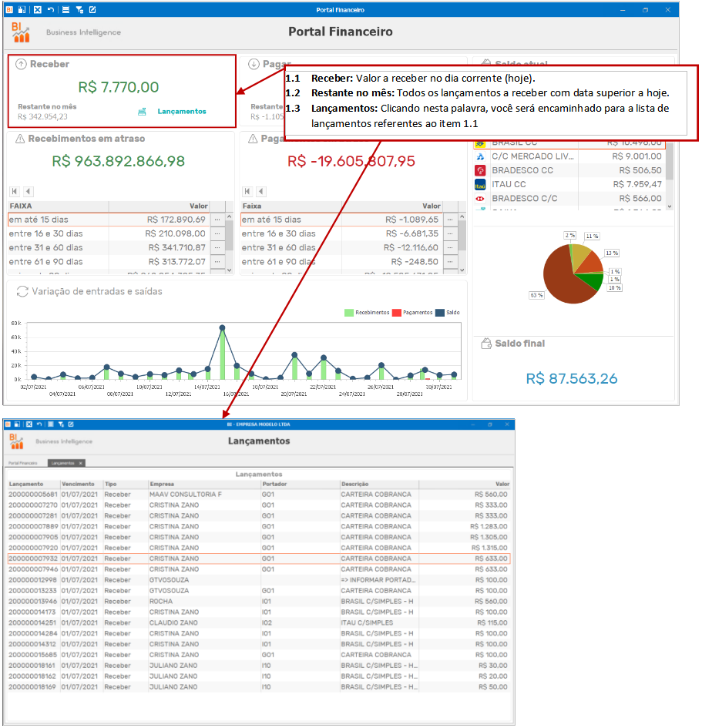Go to first page in Pagamentos em atraso table
This screenshot has width=702, height=728.
[x=247, y=191]
